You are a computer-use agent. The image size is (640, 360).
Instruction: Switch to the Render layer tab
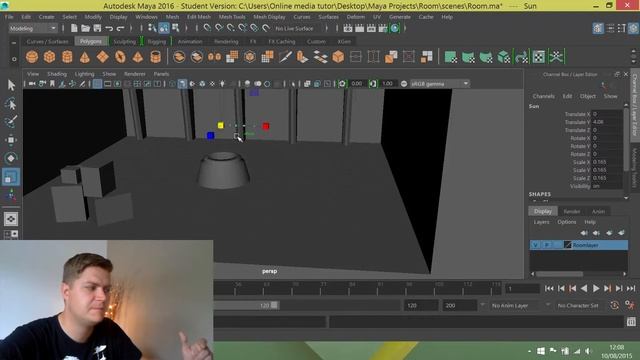572,211
